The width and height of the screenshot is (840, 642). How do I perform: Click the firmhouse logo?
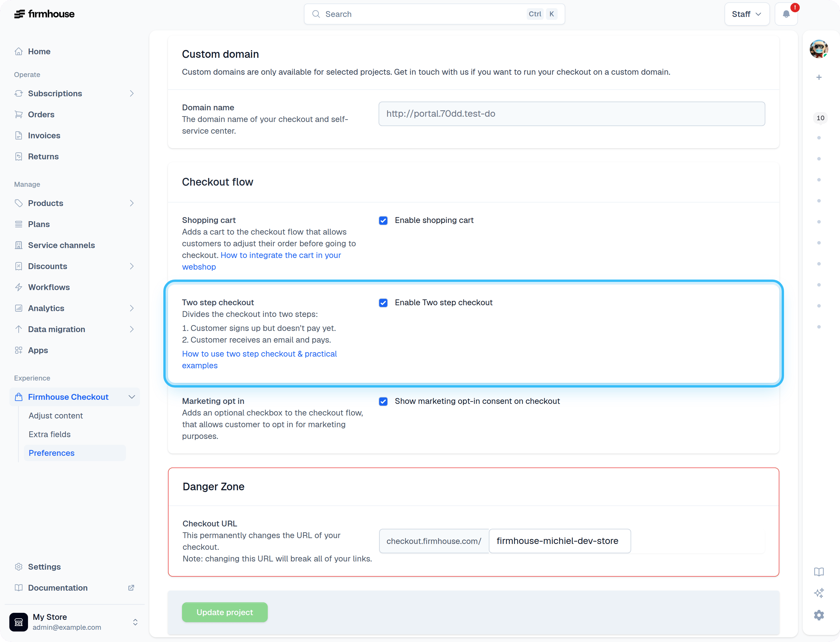point(44,14)
